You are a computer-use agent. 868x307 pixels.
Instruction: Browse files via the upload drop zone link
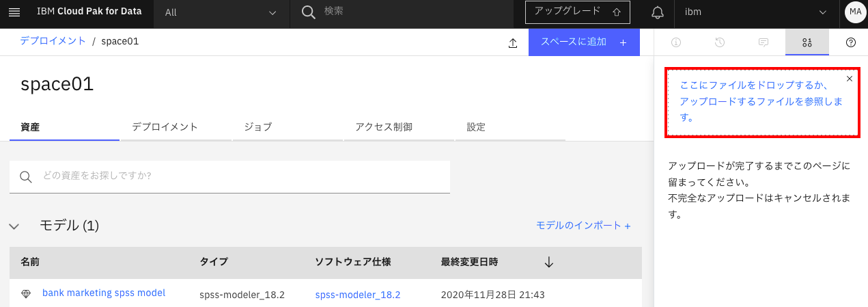tap(761, 102)
